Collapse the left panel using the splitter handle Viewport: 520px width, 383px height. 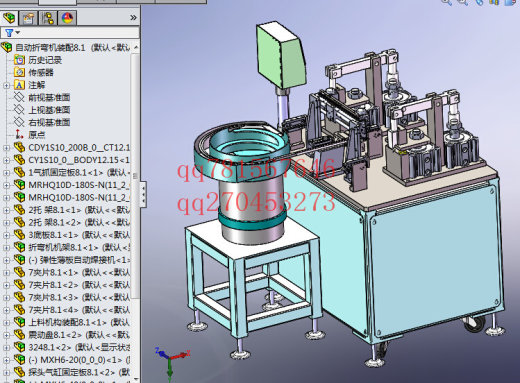143,195
